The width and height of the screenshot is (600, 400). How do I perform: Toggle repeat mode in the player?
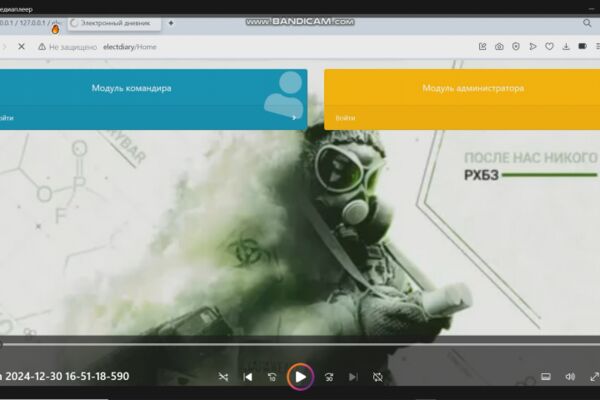click(378, 377)
